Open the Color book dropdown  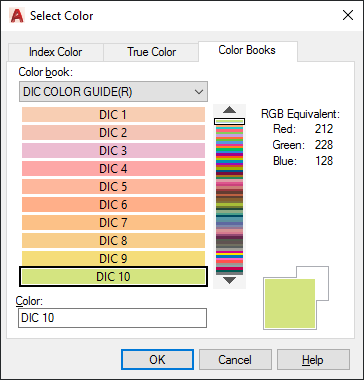point(113,91)
